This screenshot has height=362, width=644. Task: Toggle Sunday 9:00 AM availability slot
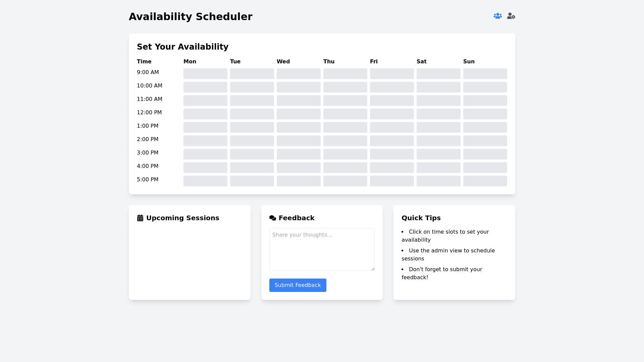(x=485, y=74)
